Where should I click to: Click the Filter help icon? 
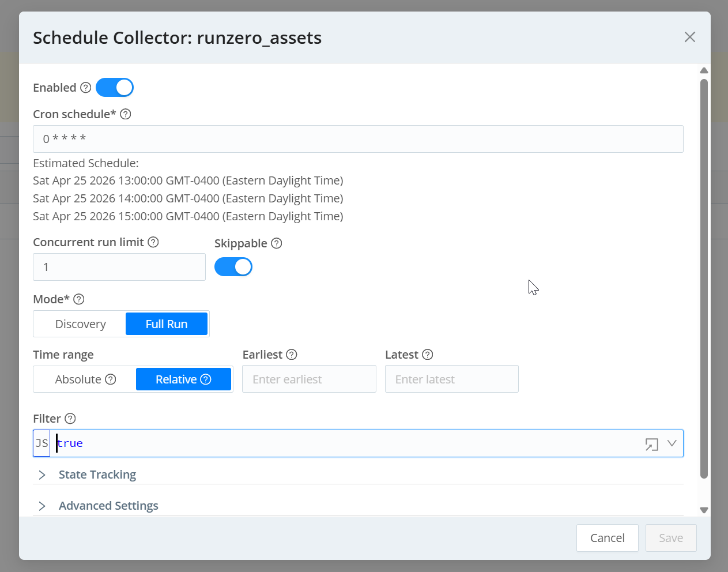point(70,417)
